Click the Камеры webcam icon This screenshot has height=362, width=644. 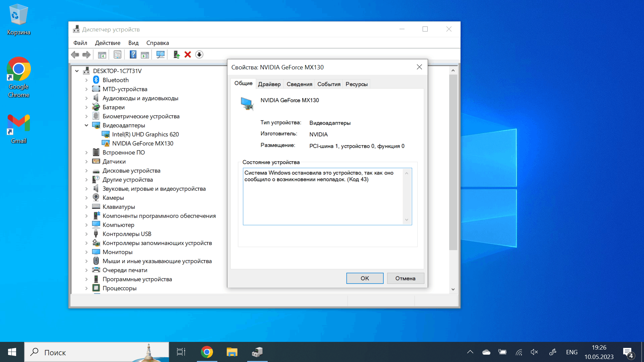[96, 198]
